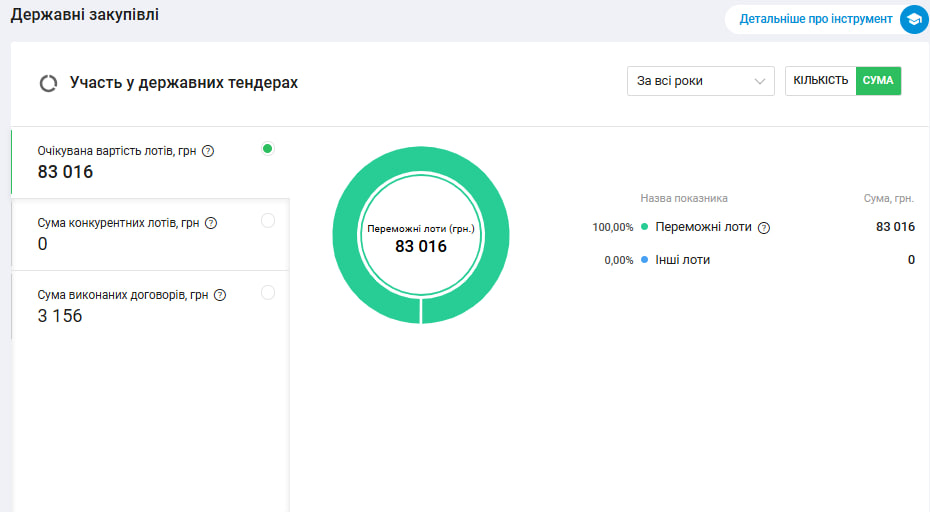
Task: Switch to the КІЛЬКІСТЬ view
Action: click(x=821, y=81)
